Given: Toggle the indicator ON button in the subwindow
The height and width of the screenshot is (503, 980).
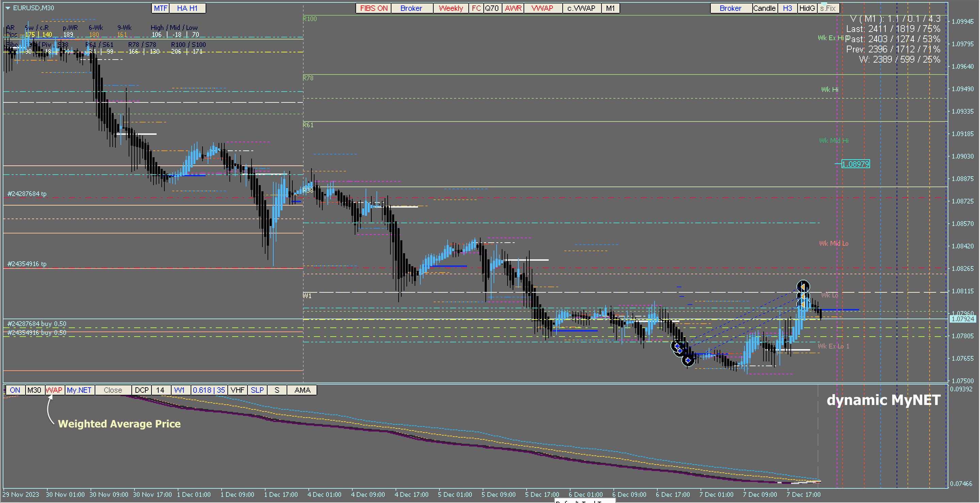Looking at the screenshot, I should (15, 390).
